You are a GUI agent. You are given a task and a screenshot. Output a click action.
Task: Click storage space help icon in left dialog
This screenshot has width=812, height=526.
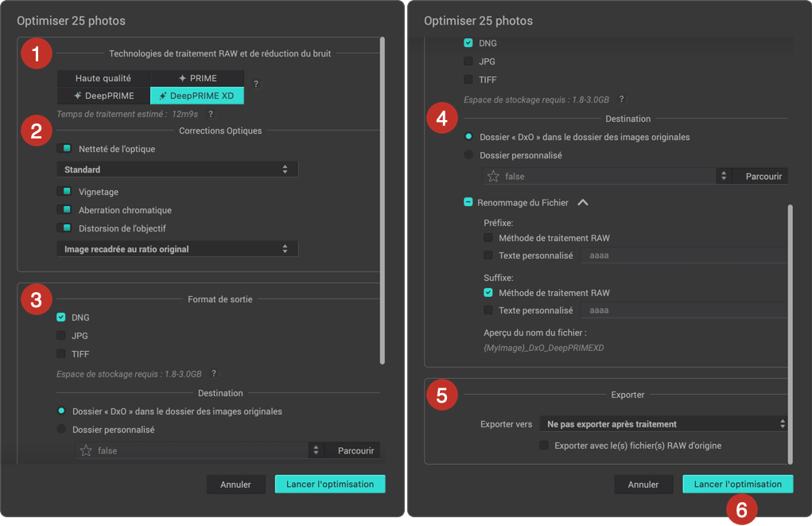tap(214, 374)
